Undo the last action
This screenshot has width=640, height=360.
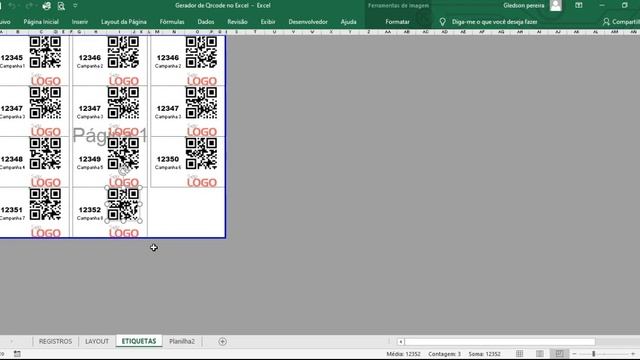(12, 6)
